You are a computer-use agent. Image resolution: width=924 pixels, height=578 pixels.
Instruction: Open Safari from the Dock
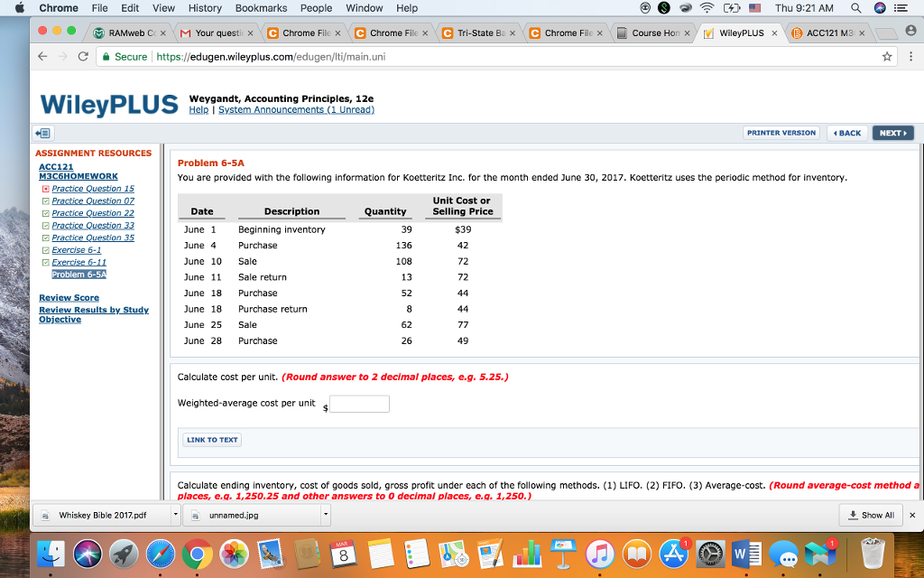point(161,555)
